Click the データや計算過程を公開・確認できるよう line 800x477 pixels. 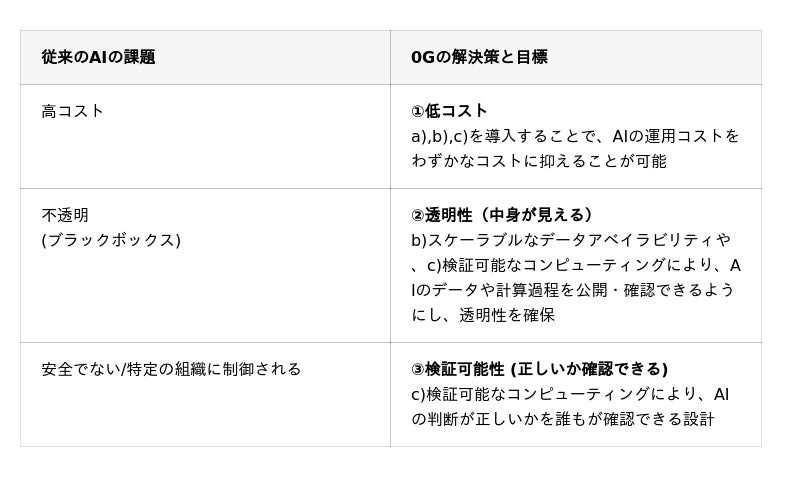click(580, 290)
